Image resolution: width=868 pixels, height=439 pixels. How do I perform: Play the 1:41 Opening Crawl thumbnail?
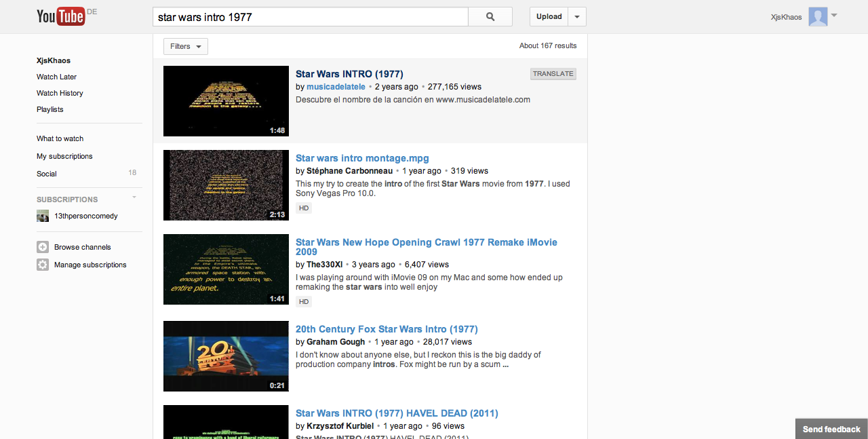coord(226,269)
